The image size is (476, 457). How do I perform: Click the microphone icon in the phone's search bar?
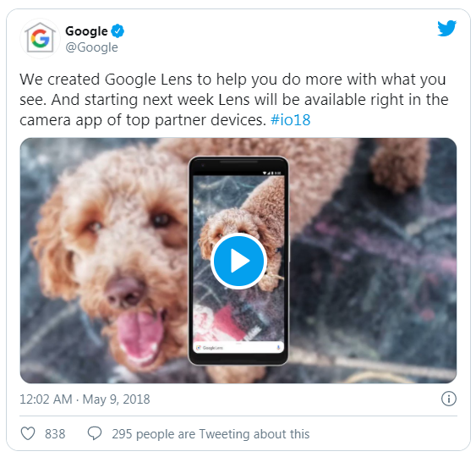point(278,347)
